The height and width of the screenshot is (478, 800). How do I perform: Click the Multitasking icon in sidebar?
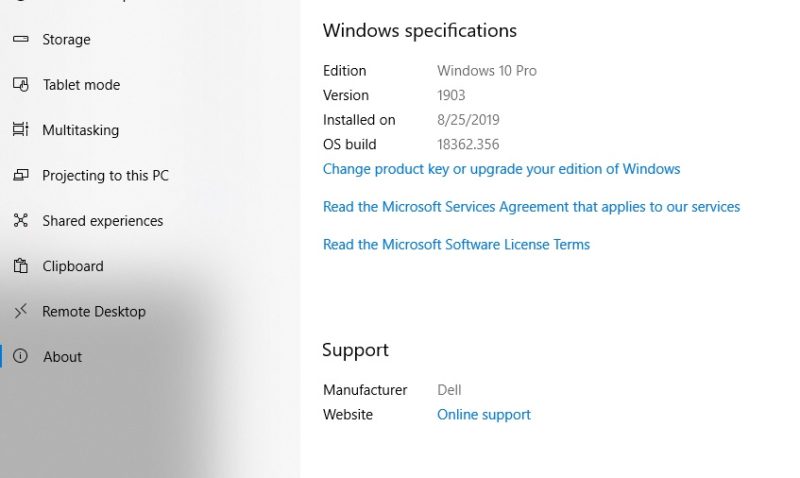[x=20, y=130]
